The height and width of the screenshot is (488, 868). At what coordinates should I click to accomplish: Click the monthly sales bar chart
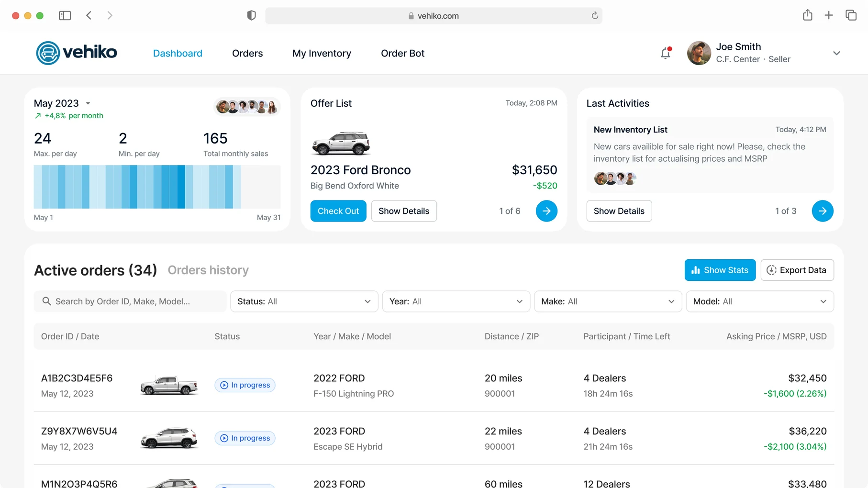157,187
